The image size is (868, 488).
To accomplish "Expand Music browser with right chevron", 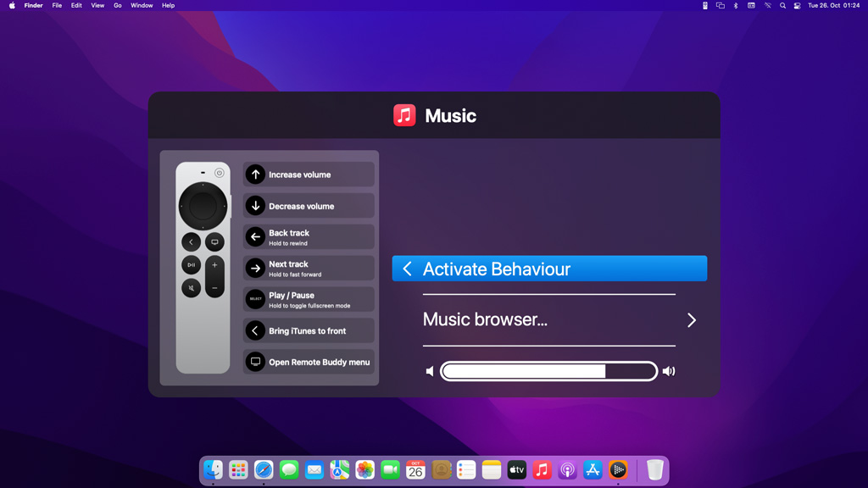I will point(692,319).
